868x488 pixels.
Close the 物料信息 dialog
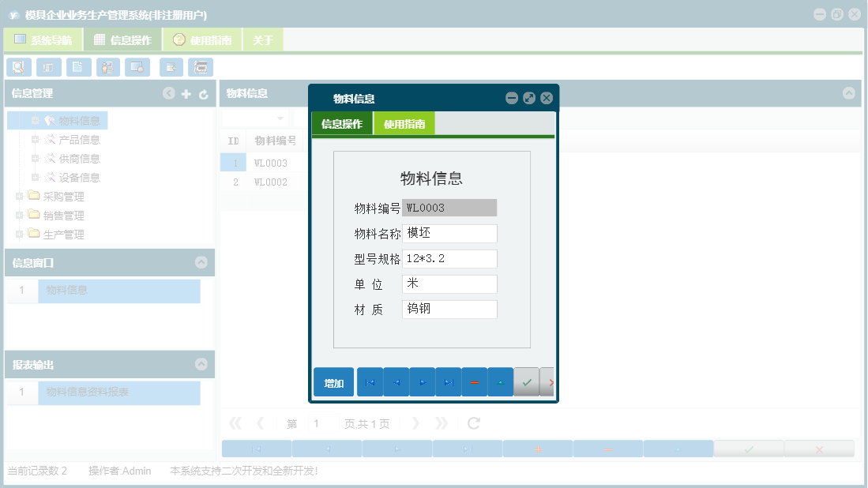point(547,98)
